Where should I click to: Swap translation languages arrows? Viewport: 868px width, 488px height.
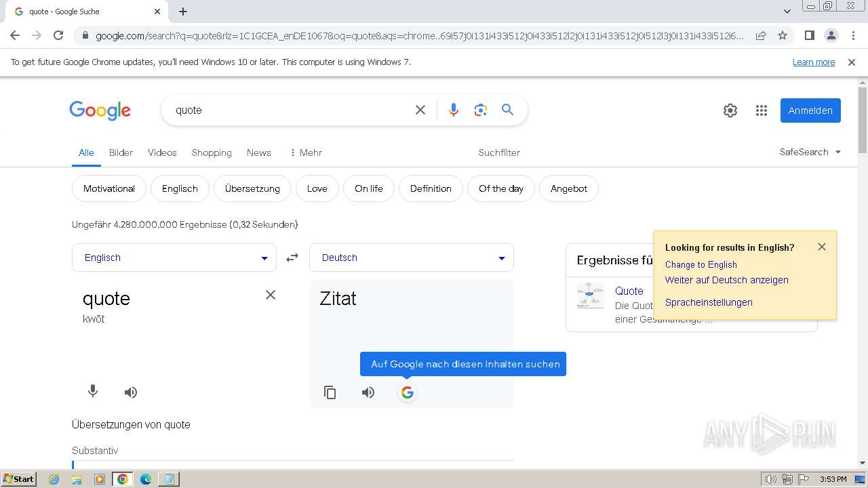292,258
